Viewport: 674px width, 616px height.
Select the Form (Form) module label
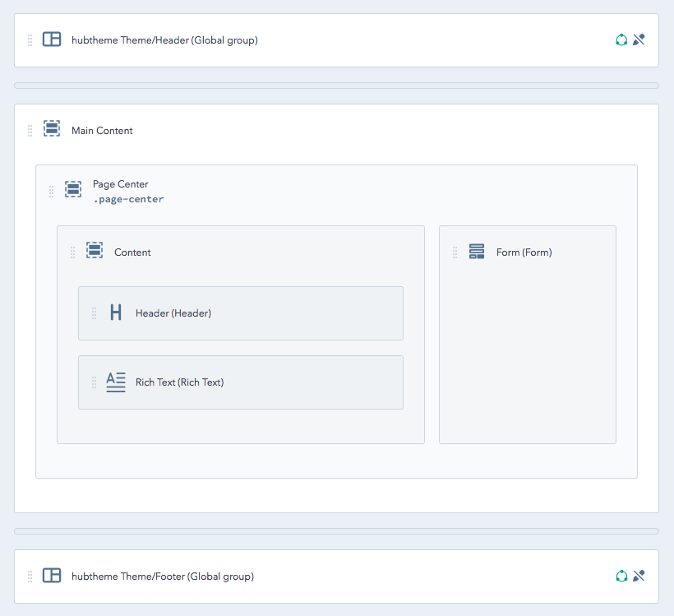[x=524, y=252]
